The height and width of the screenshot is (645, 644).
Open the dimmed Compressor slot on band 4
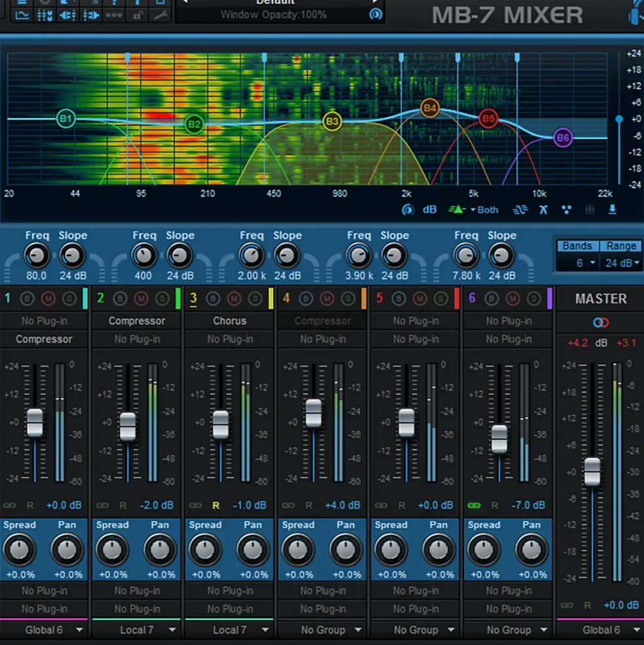click(323, 321)
